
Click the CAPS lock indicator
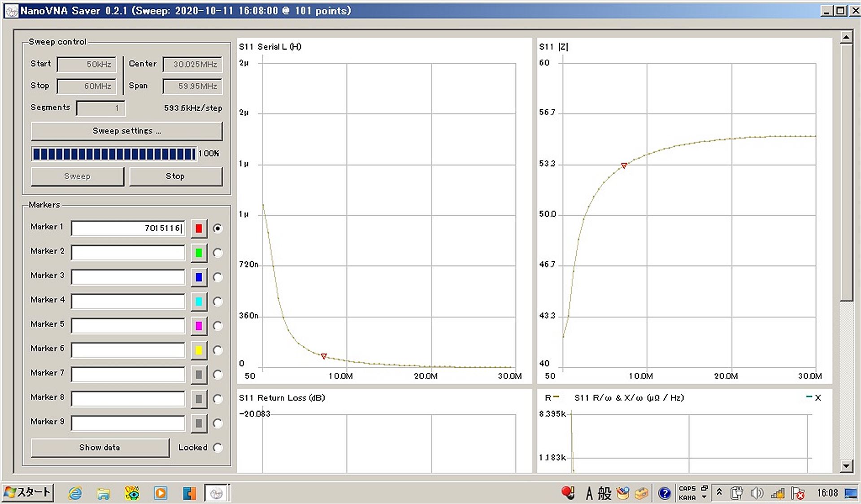(687, 489)
